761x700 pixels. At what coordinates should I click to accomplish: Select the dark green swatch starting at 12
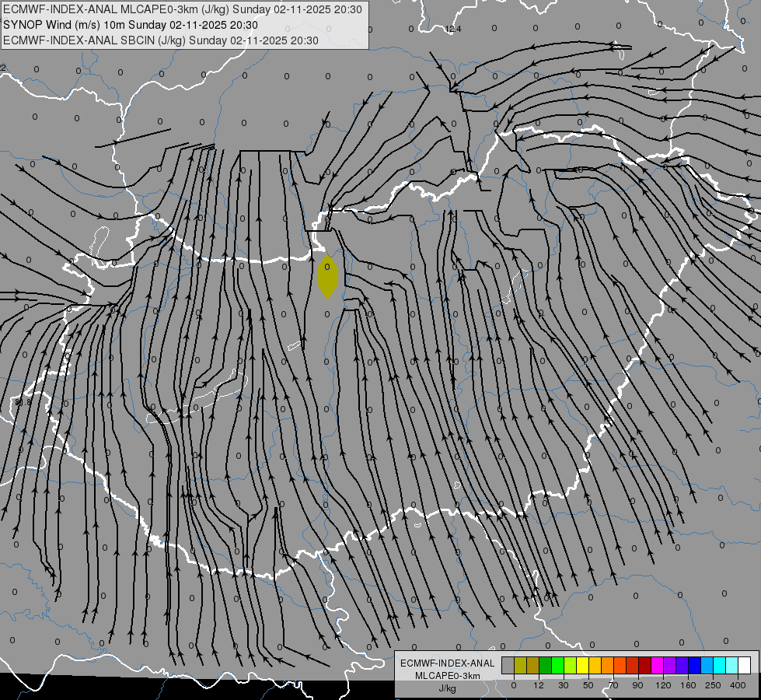[x=546, y=665]
